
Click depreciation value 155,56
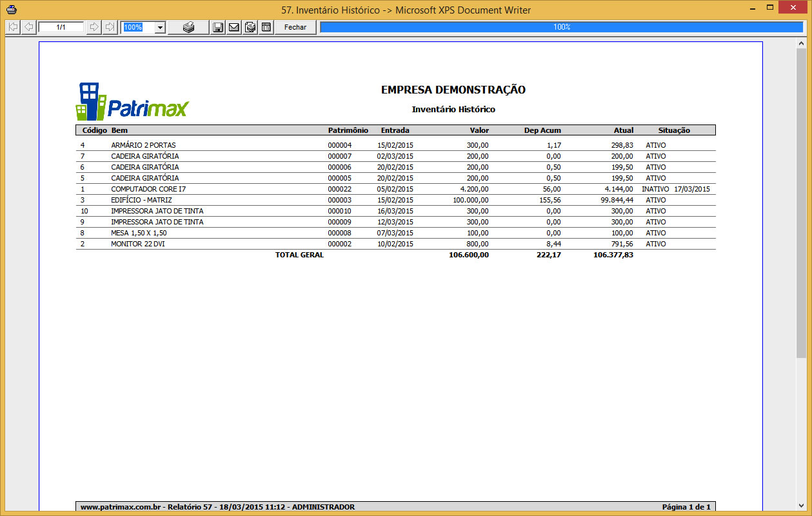tap(550, 200)
